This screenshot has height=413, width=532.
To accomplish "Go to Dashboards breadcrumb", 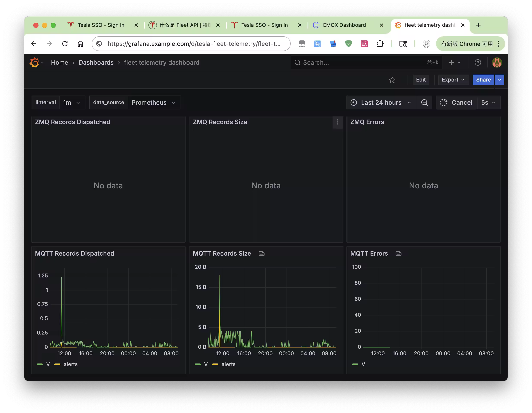I will click(96, 62).
